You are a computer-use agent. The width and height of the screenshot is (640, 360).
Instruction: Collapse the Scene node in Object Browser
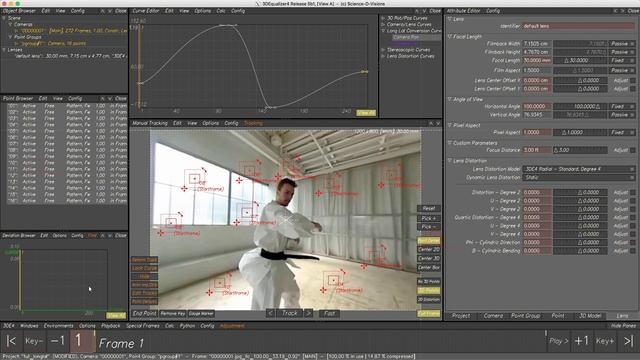4,18
